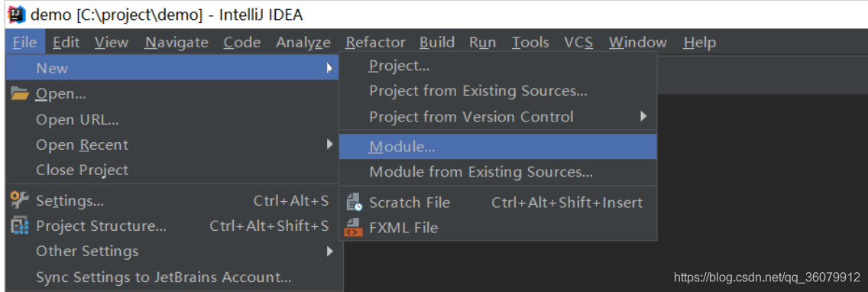The height and width of the screenshot is (292, 868).
Task: Expand the Open Recent submenu arrow
Action: tap(330, 144)
